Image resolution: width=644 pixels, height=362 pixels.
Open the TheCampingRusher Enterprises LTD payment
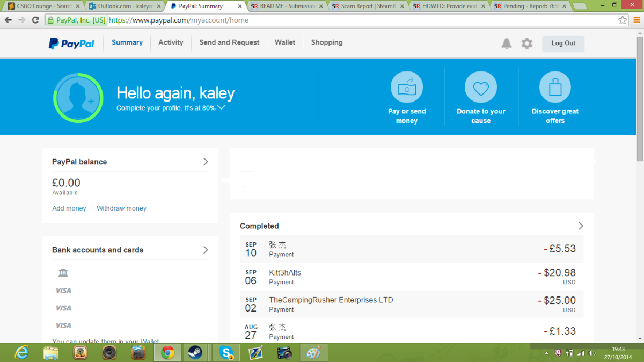pyautogui.click(x=412, y=304)
